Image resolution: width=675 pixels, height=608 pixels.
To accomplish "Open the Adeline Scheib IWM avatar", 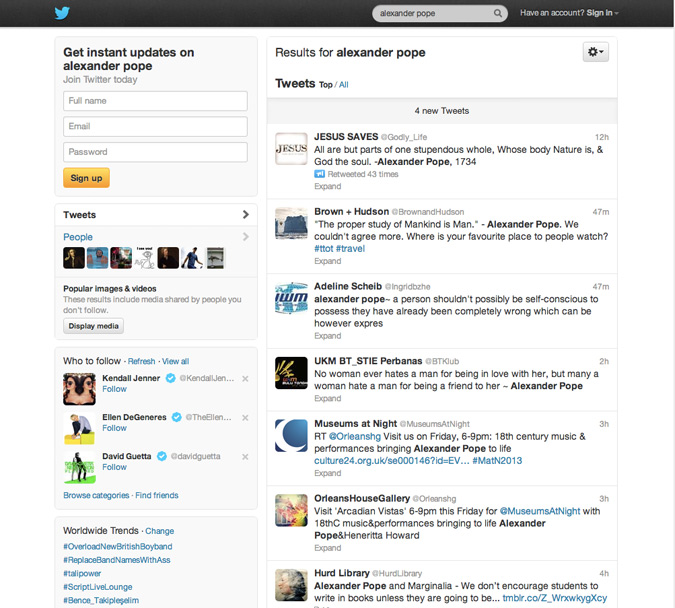I will (x=291, y=298).
